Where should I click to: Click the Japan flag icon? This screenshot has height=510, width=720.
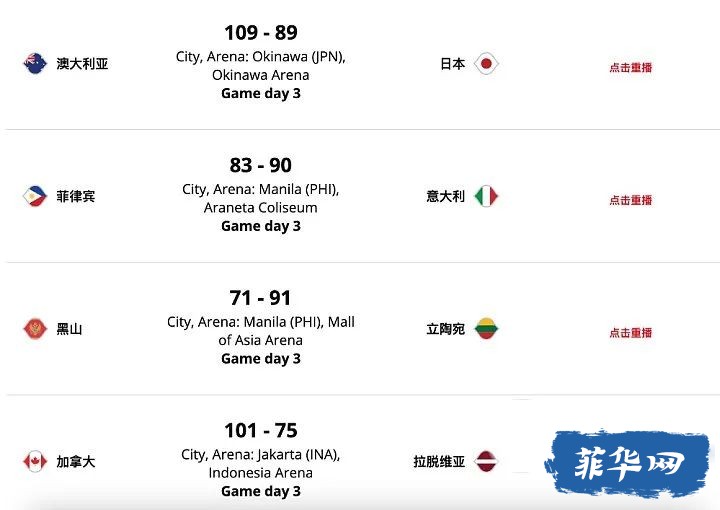point(486,63)
